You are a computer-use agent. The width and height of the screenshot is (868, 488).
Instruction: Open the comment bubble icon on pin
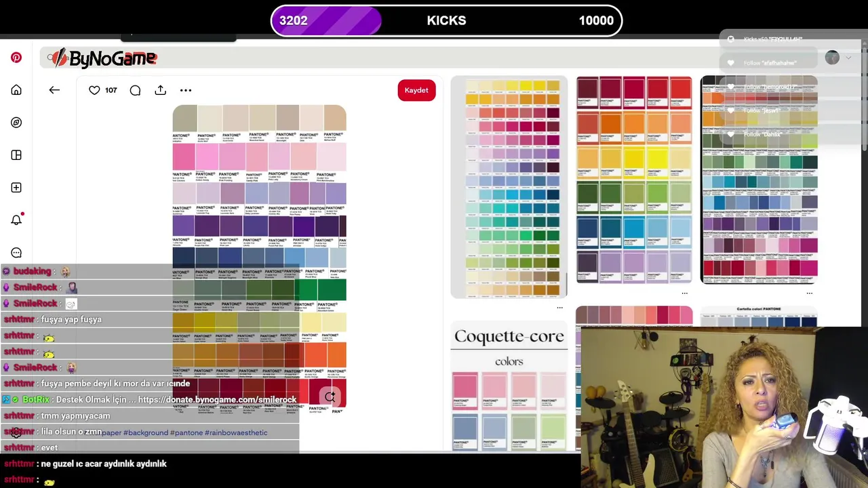click(x=135, y=90)
